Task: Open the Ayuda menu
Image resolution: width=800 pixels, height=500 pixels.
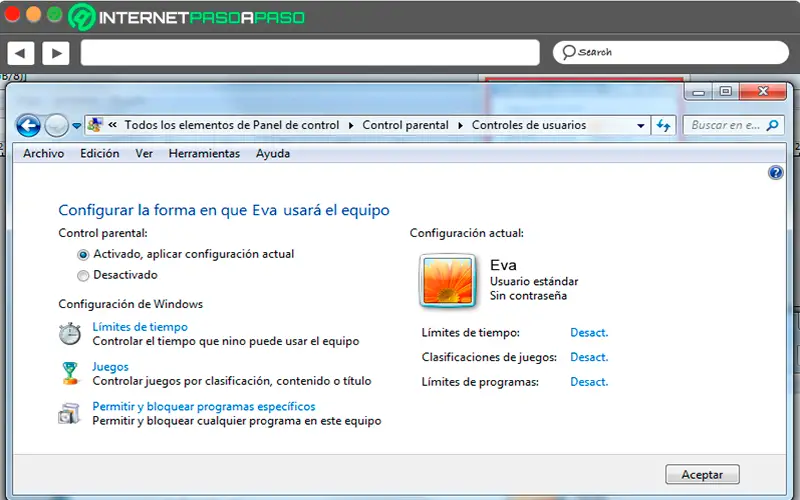Action: [273, 154]
